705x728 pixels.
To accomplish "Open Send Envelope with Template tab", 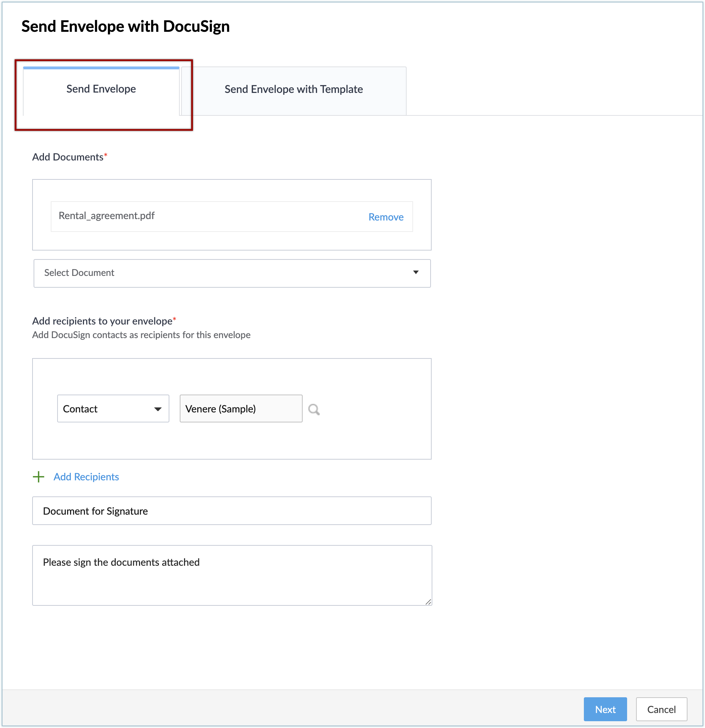I will pos(293,89).
